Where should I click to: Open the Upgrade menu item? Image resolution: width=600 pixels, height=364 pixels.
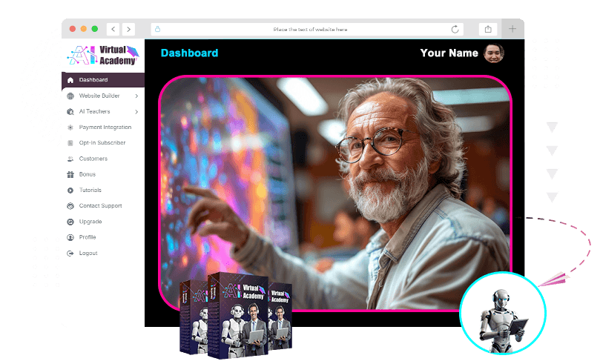(x=90, y=222)
